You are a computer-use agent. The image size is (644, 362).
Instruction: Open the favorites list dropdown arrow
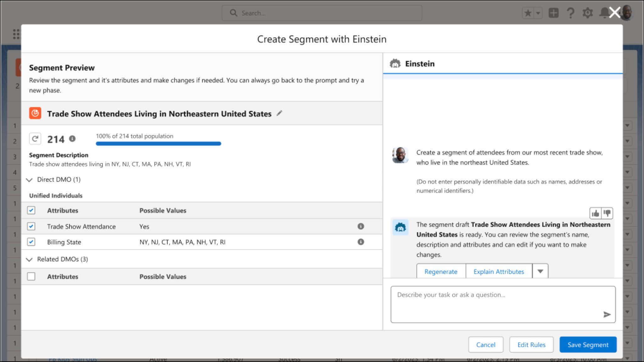(538, 13)
